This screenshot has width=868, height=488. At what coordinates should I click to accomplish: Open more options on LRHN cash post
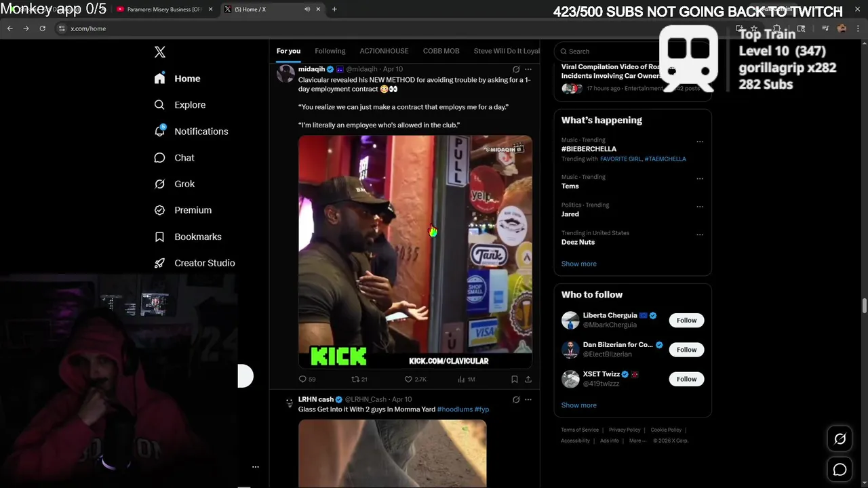point(528,399)
